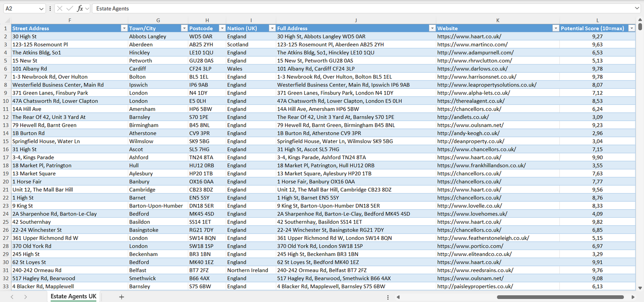This screenshot has height=302, width=644.
Task: Select the Estate Agents UK sheet tab
Action: (x=73, y=296)
